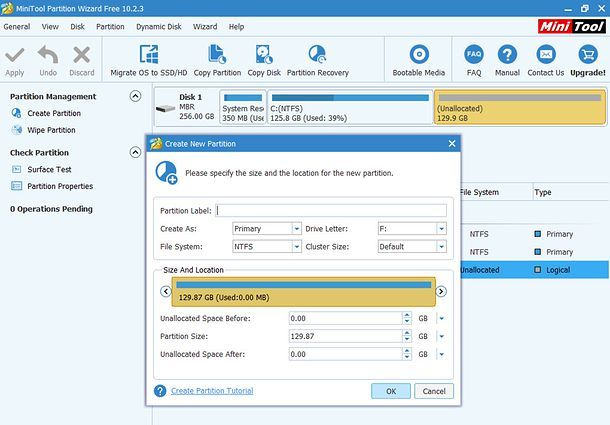Open the Partition menu
610x425 pixels.
coord(110,27)
